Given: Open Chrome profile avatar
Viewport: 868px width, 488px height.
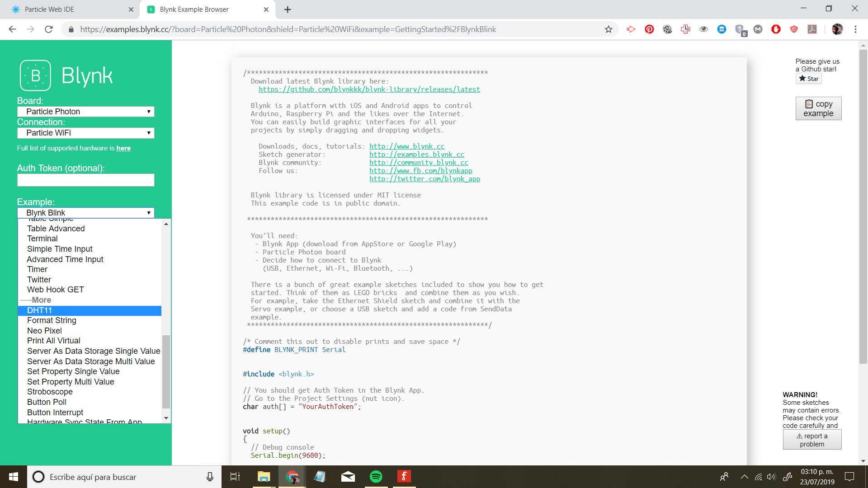Looking at the screenshot, I should point(837,29).
